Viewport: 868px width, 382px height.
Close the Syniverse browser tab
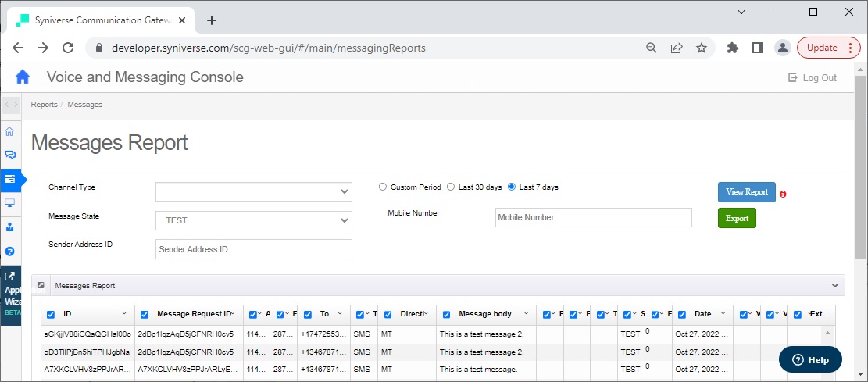point(183,20)
